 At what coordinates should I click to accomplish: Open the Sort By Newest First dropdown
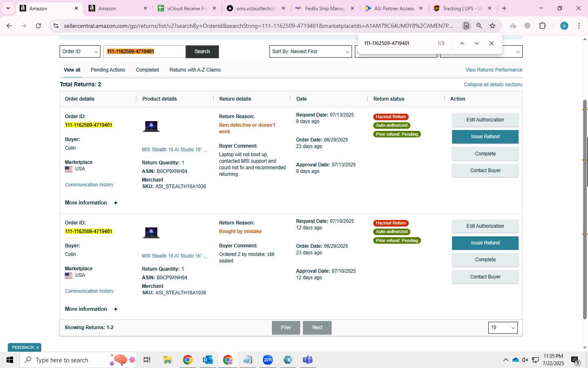tap(311, 52)
